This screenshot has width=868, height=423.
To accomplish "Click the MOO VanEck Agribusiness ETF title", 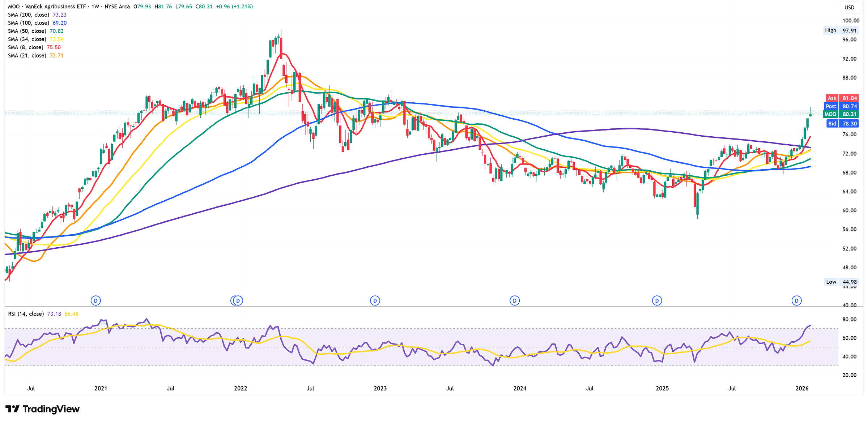I will point(47,7).
